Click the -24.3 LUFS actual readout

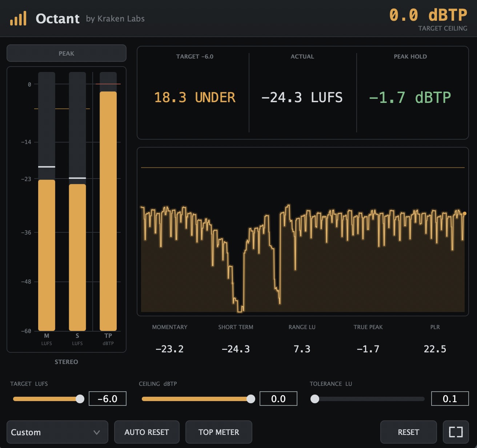pos(302,97)
